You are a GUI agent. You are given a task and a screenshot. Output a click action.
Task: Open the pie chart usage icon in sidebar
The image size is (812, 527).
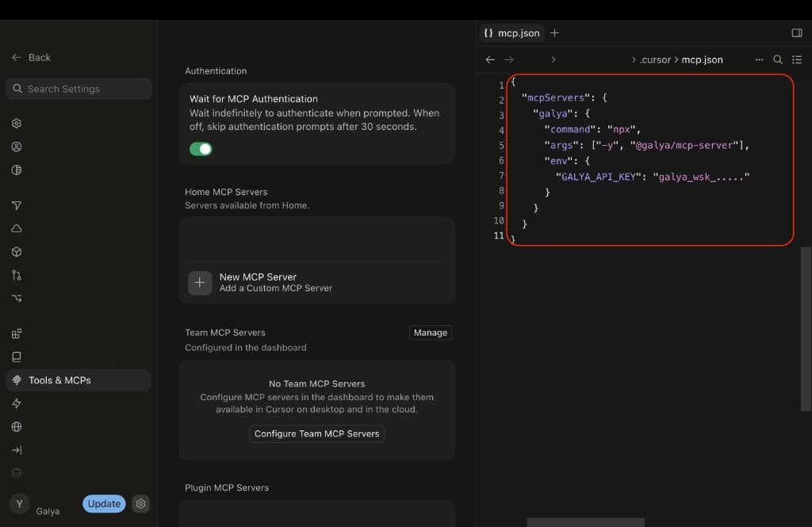click(17, 170)
